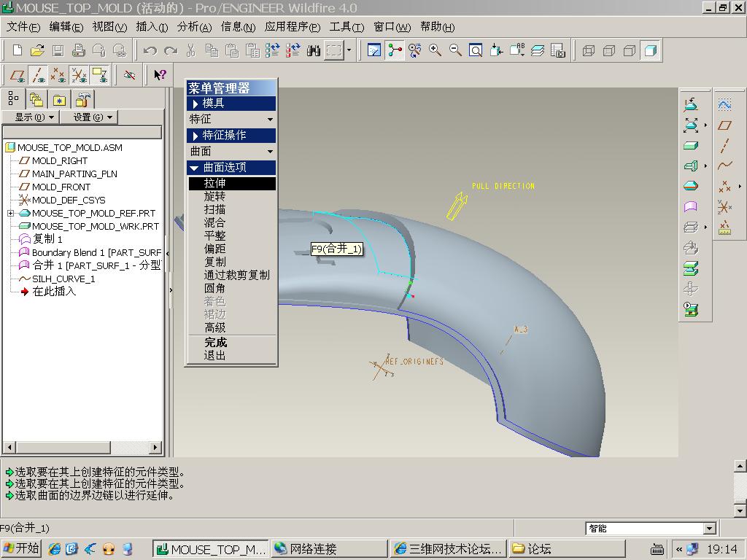
Task: Open the folder browser tab icon
Action: (x=36, y=99)
